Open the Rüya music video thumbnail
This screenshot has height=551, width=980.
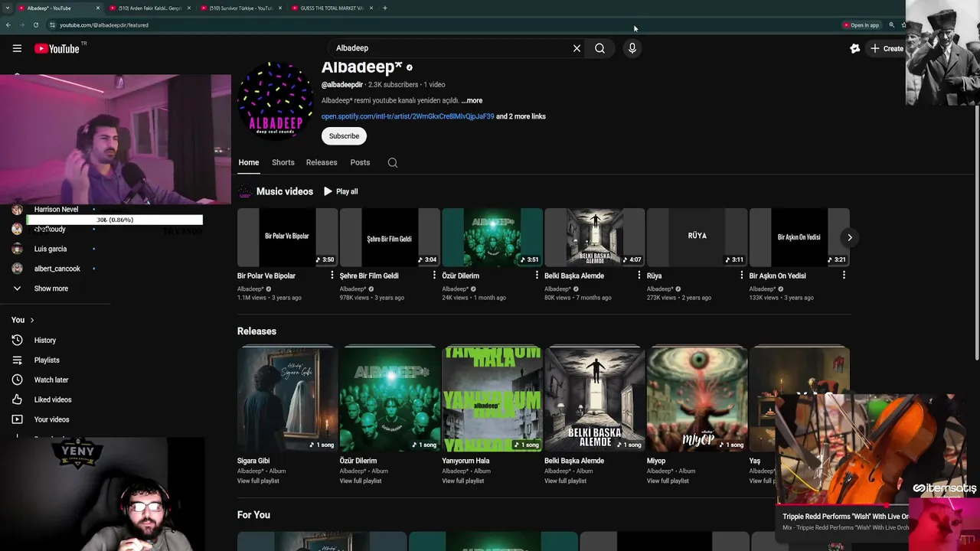697,237
